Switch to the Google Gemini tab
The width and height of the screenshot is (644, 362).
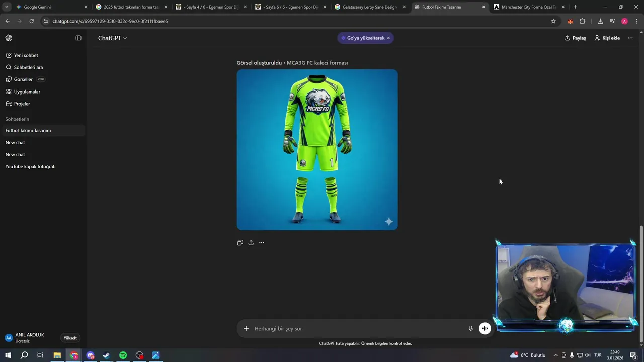click(x=48, y=7)
